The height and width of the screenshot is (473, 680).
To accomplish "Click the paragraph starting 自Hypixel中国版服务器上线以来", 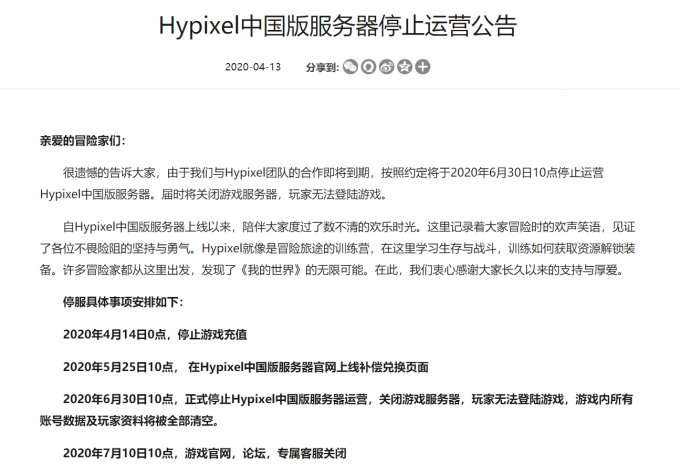I will (337, 248).
